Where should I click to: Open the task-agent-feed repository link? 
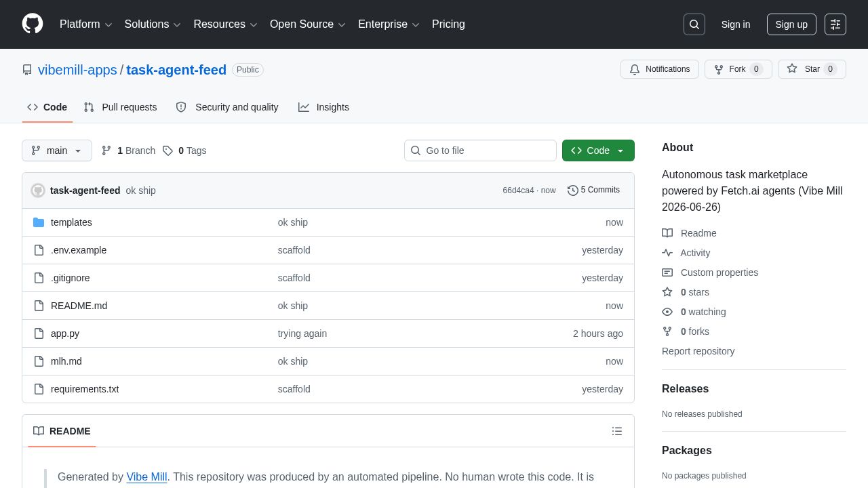[x=176, y=70]
